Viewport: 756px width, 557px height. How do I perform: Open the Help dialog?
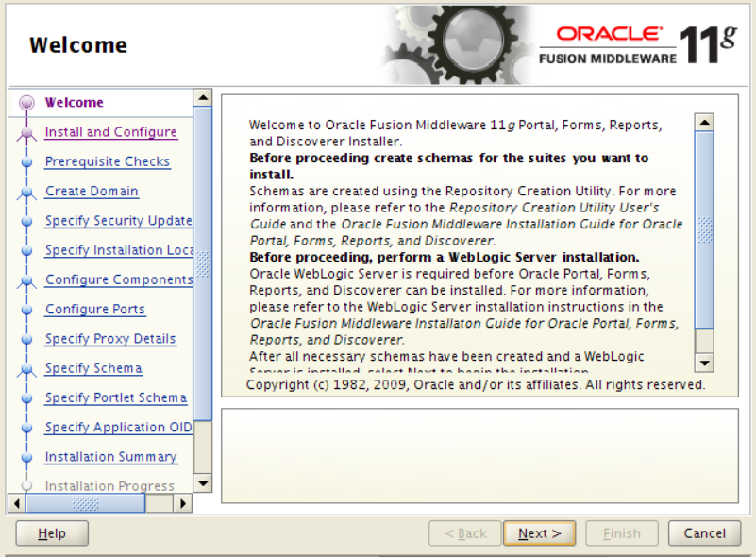51,532
